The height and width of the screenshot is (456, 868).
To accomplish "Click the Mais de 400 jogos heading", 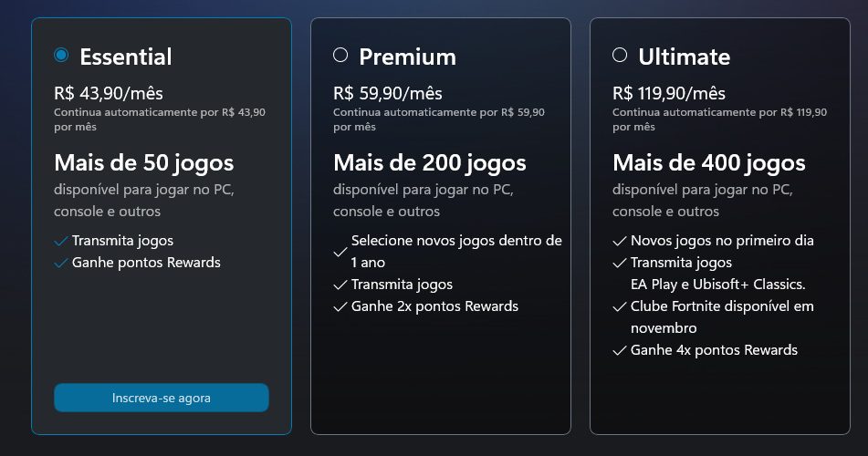I will click(x=708, y=163).
